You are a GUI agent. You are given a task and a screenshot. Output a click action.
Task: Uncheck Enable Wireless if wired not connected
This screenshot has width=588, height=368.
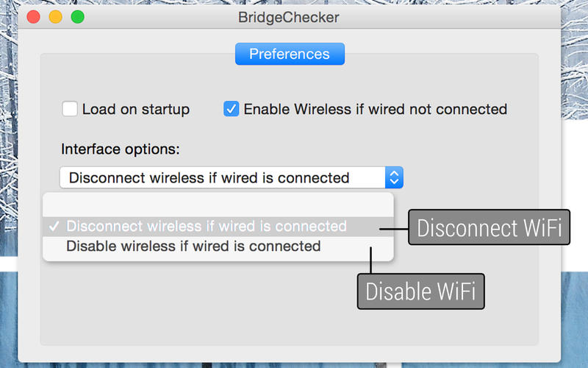(x=231, y=109)
